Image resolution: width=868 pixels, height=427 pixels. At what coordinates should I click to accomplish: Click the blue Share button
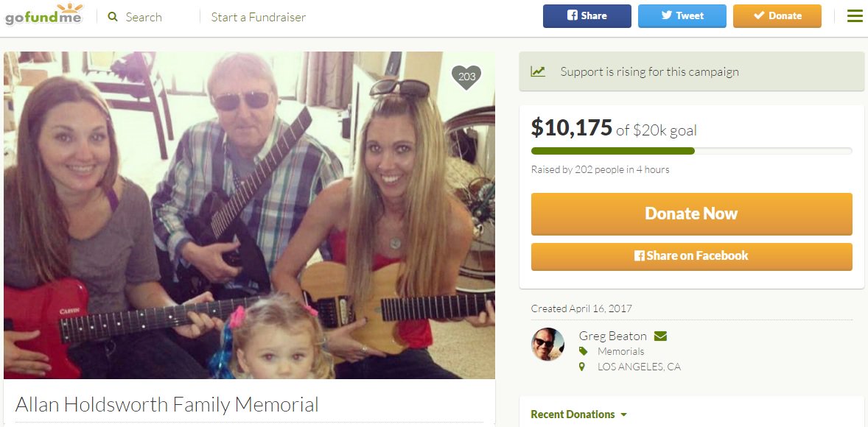[x=587, y=16]
